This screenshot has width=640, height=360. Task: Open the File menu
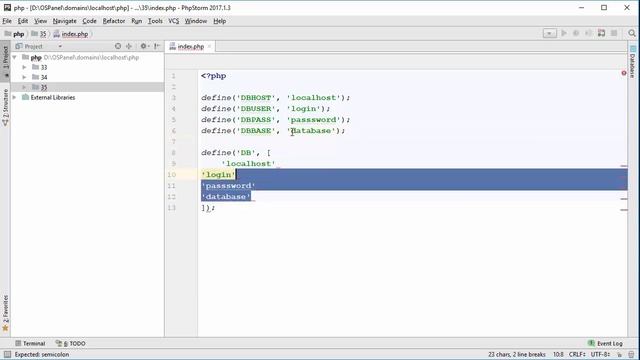point(7,21)
